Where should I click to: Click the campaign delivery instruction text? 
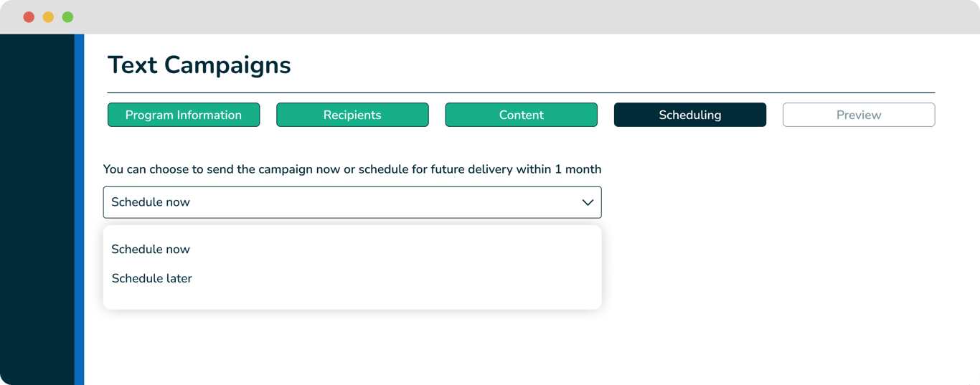352,169
